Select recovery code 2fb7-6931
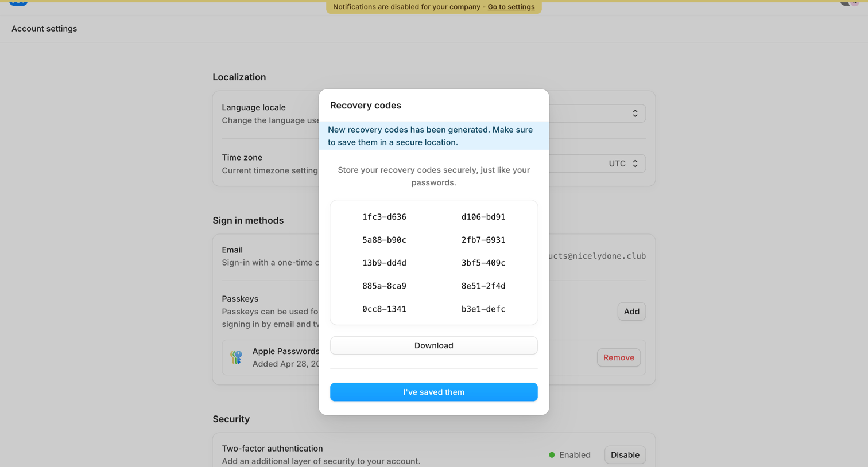The image size is (868, 467). click(x=483, y=240)
